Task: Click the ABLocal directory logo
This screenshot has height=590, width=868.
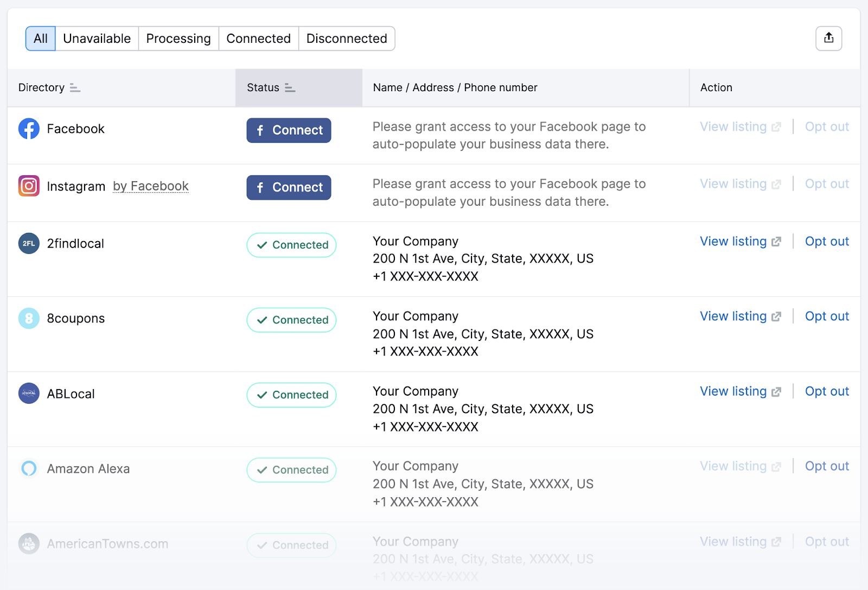Action: click(29, 394)
